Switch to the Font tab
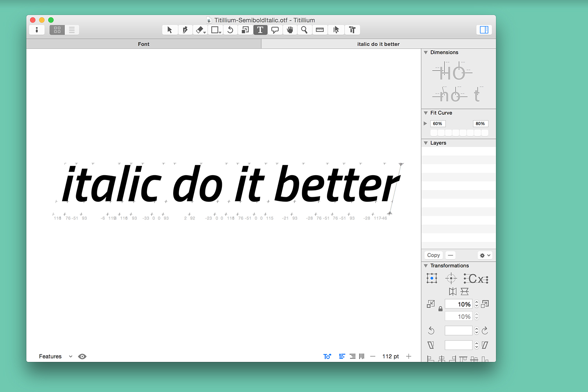588x392 pixels. click(143, 44)
